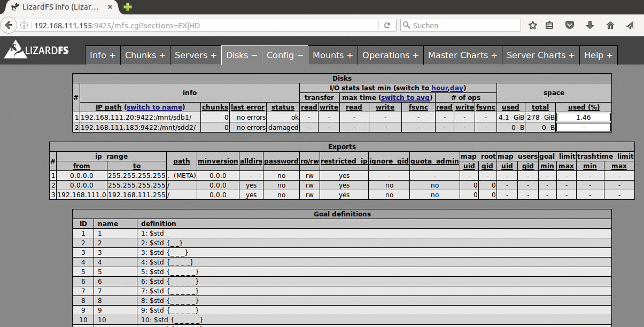Expand the Info section

(x=103, y=55)
